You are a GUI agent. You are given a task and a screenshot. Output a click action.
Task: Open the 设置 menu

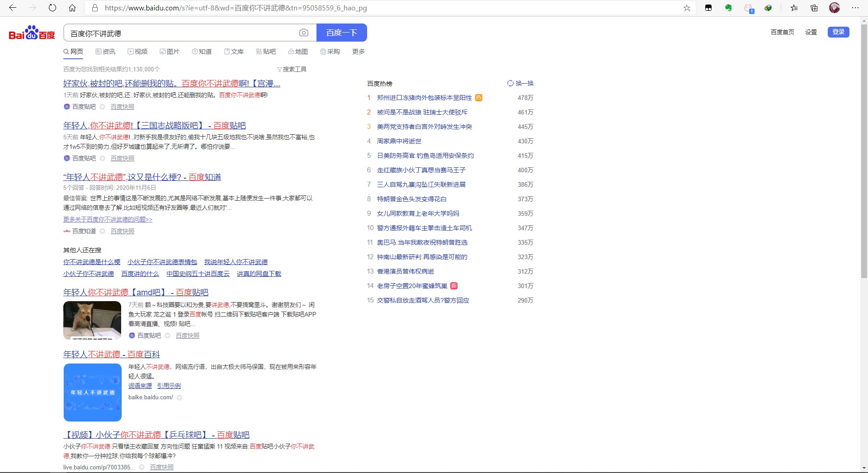click(x=811, y=32)
